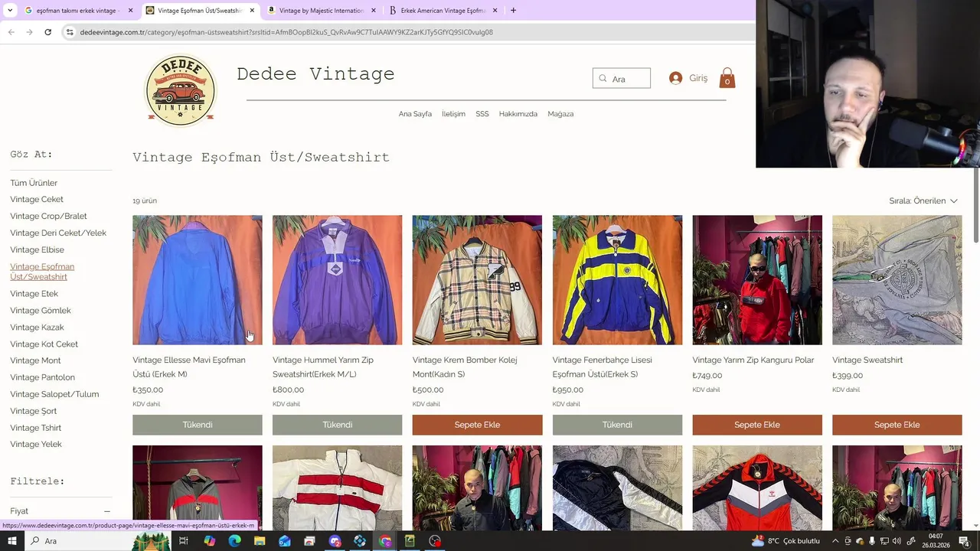Open the purple Hummel sweatshirt product image
The image size is (980, 551).
click(x=337, y=280)
